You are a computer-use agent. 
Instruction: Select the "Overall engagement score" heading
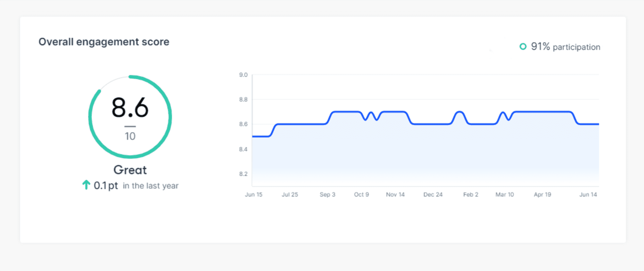coord(104,42)
